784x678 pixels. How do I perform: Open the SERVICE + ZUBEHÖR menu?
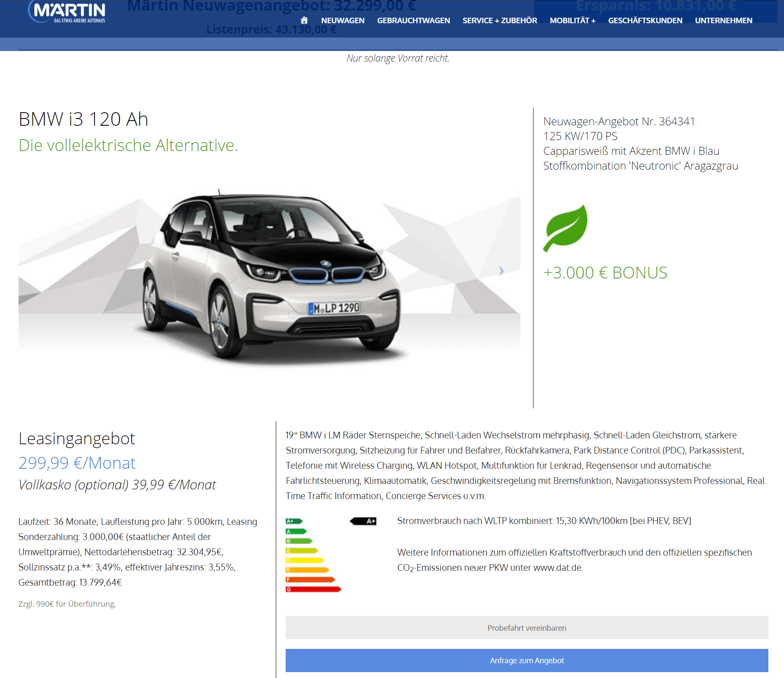(x=500, y=20)
